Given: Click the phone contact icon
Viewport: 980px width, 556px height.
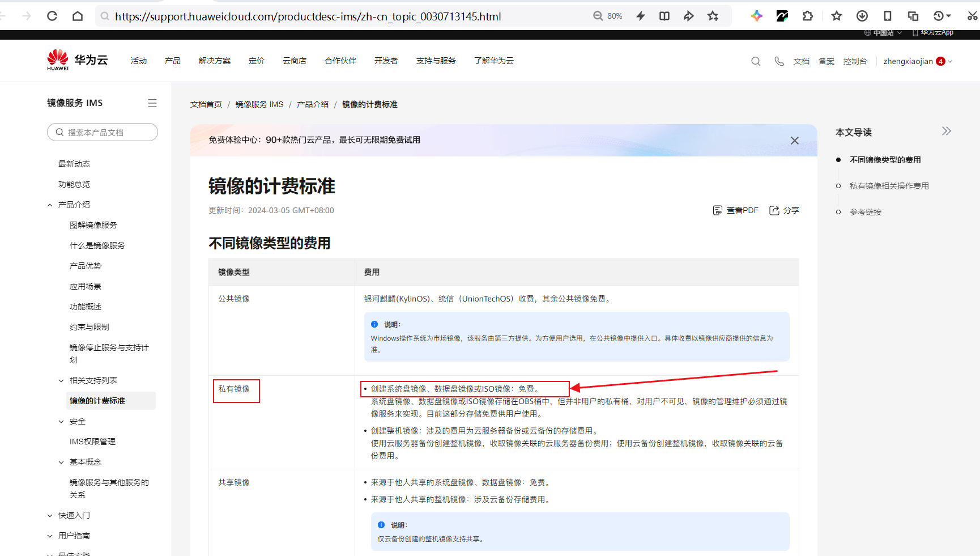Looking at the screenshot, I should click(x=779, y=61).
